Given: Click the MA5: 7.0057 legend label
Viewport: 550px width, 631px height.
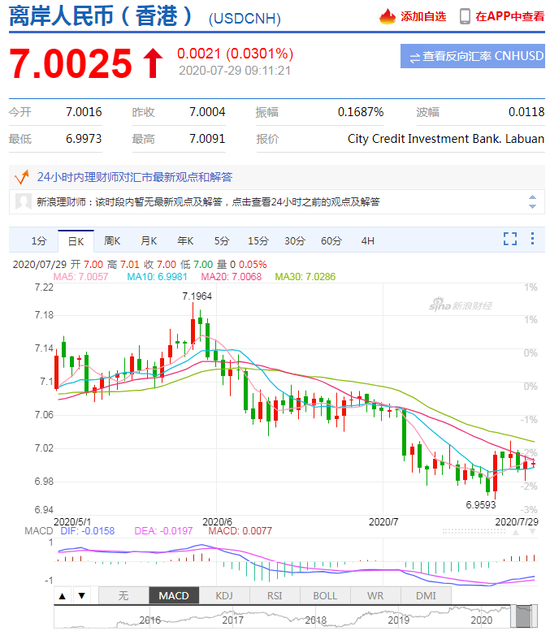Looking at the screenshot, I should click(x=81, y=276).
